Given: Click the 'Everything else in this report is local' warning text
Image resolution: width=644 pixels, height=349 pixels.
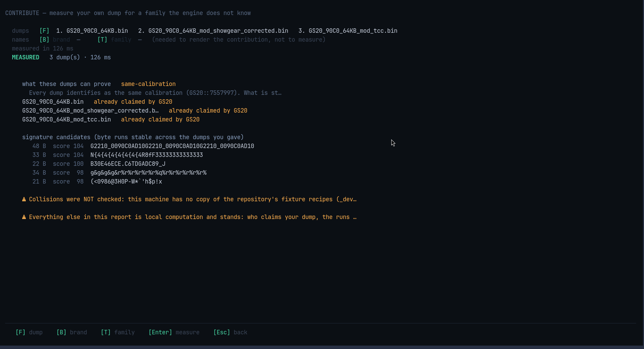Looking at the screenshot, I should tap(193, 217).
